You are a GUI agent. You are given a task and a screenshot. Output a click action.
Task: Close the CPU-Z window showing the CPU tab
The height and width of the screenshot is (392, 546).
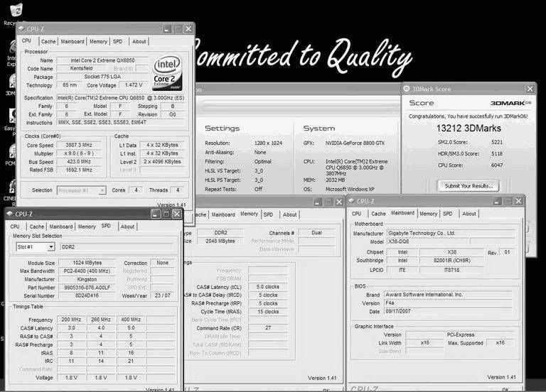[188, 29]
